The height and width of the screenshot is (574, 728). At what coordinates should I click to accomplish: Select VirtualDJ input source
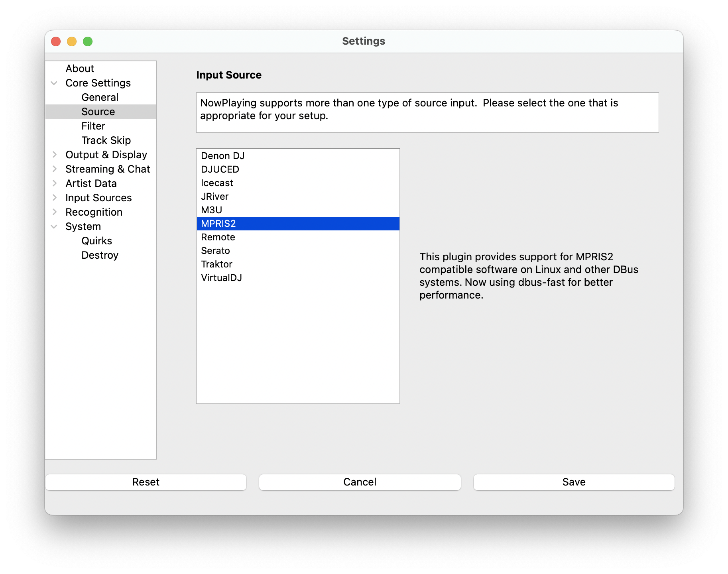[221, 278]
